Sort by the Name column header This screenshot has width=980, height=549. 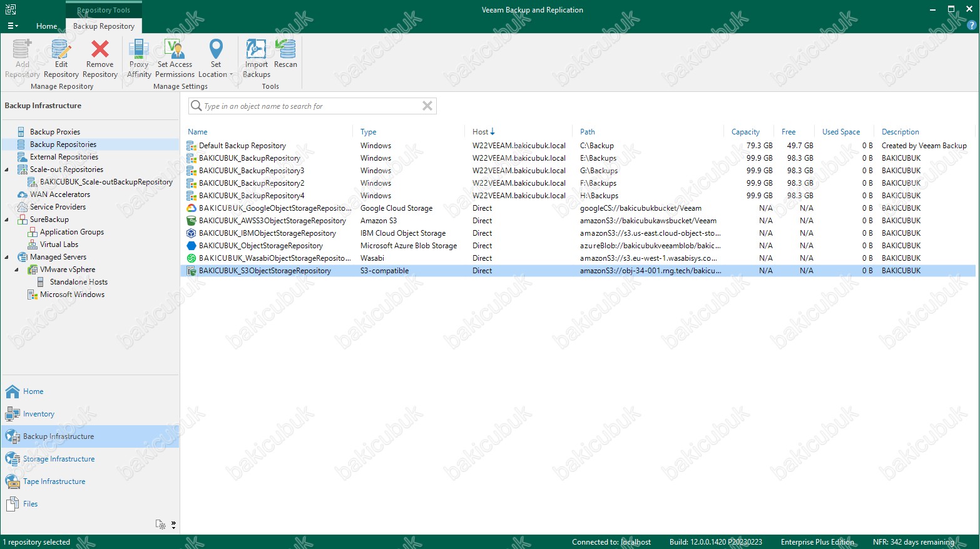click(198, 132)
